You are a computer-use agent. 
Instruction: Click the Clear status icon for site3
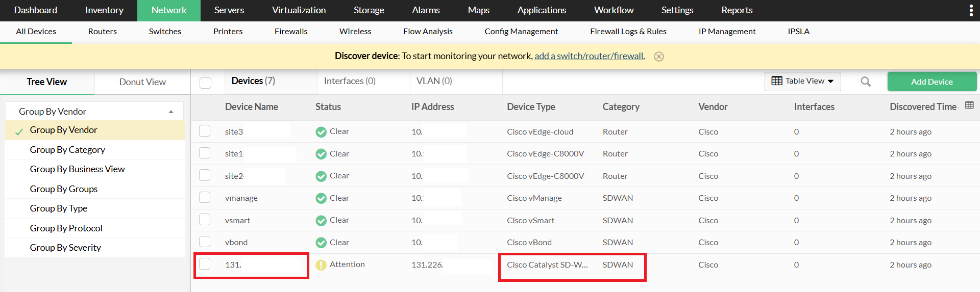(x=321, y=132)
